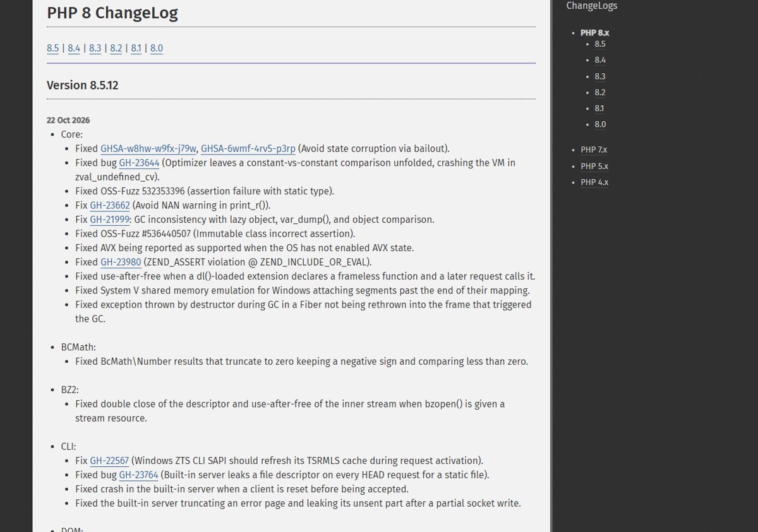The height and width of the screenshot is (532, 758).
Task: Open 8.5 in the sidebar list
Action: tap(600, 44)
